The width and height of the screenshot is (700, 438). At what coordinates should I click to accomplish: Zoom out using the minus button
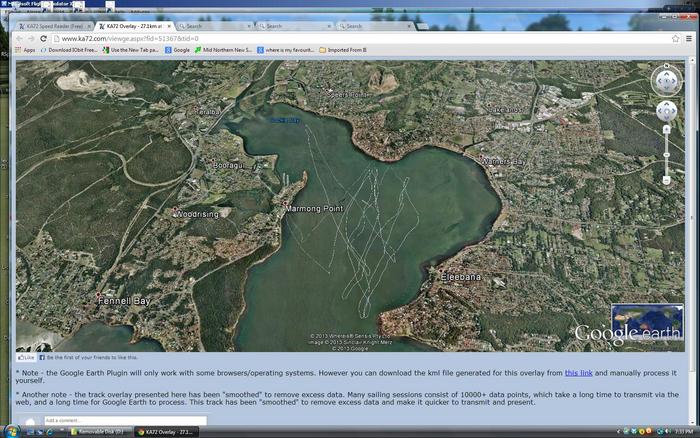(667, 181)
